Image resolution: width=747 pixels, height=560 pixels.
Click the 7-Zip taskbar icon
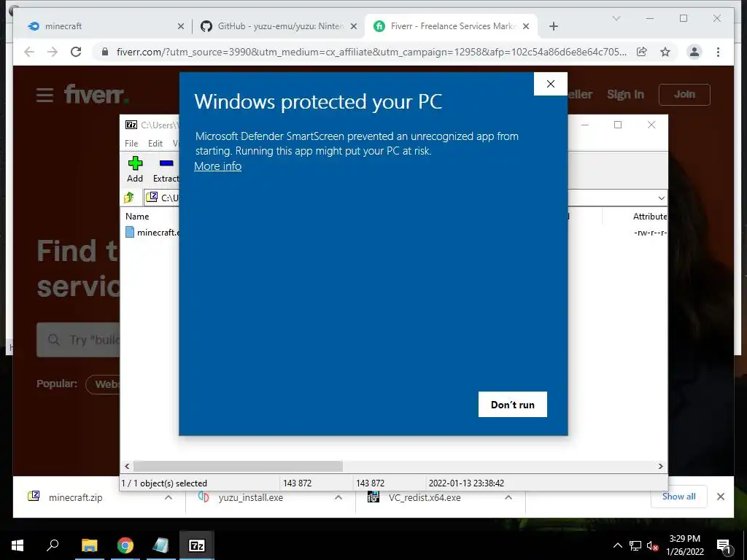point(197,545)
